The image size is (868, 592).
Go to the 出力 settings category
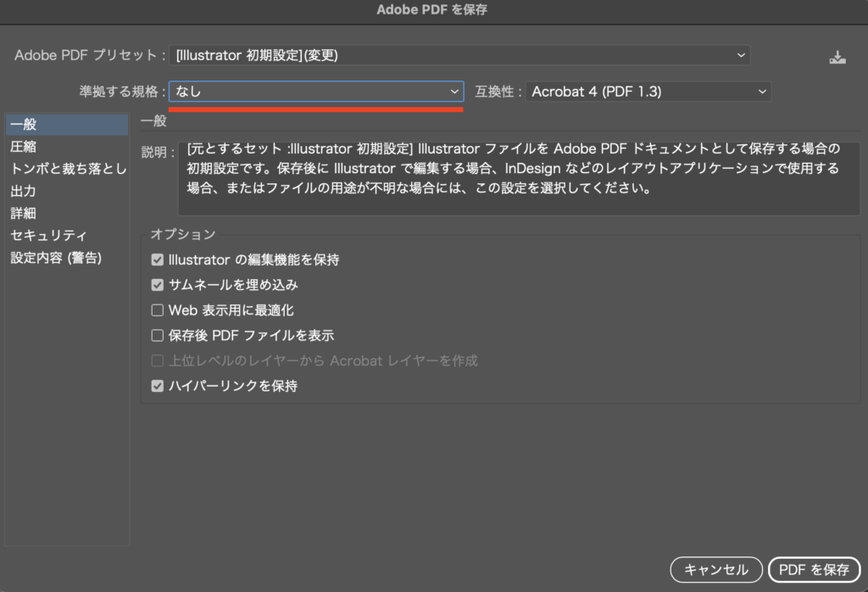[x=24, y=191]
